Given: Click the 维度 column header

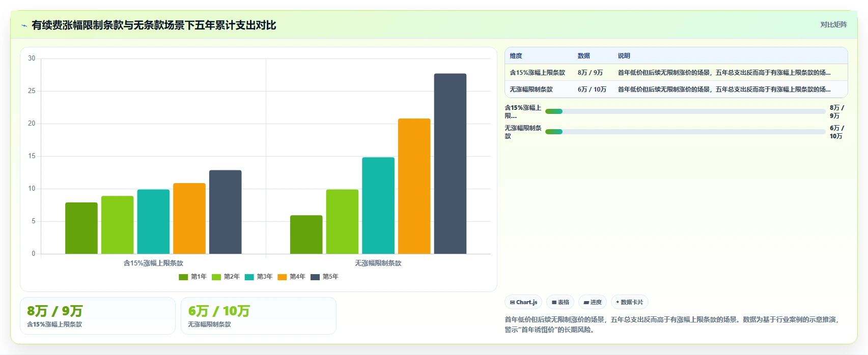Looking at the screenshot, I should pyautogui.click(x=516, y=56).
